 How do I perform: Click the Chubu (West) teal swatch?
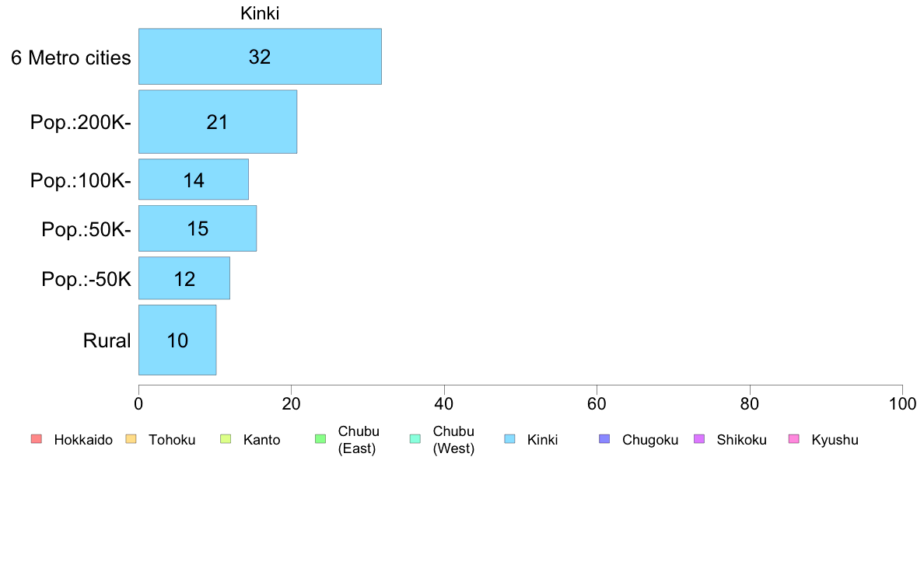coord(415,439)
